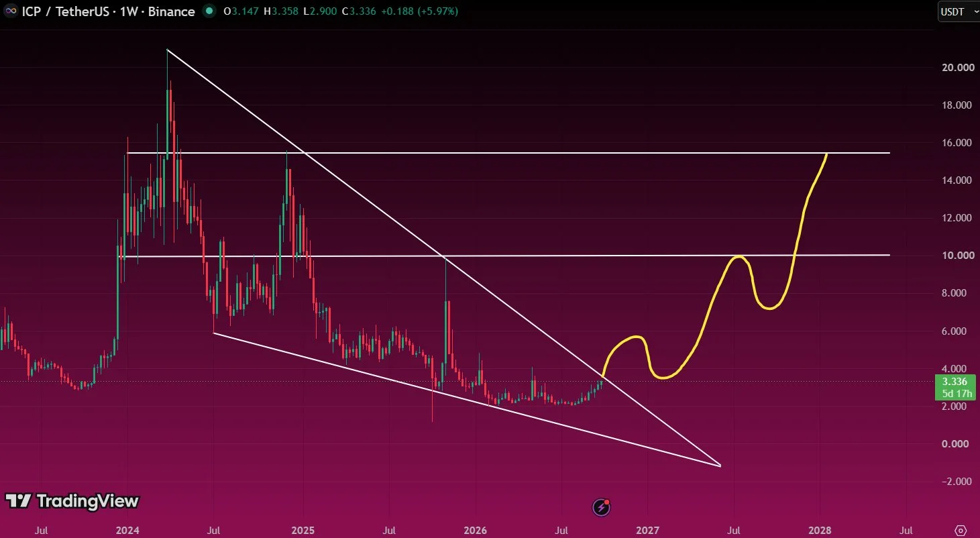Click the current price label 3.336
This screenshot has width=980, height=538.
tap(955, 382)
